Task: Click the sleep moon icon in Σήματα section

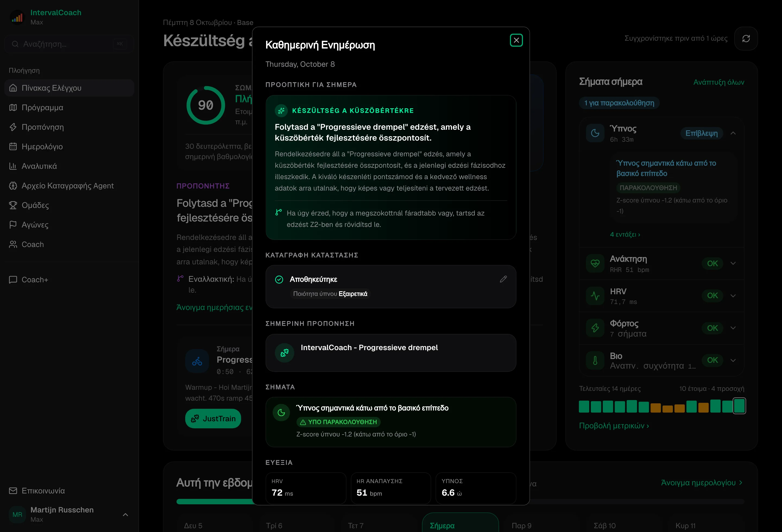Action: [x=281, y=412]
